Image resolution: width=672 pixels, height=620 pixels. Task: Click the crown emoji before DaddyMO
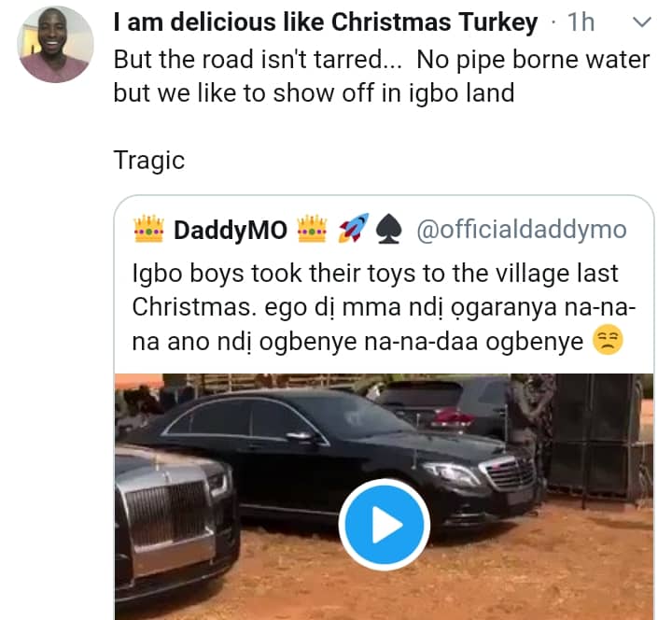tap(149, 229)
